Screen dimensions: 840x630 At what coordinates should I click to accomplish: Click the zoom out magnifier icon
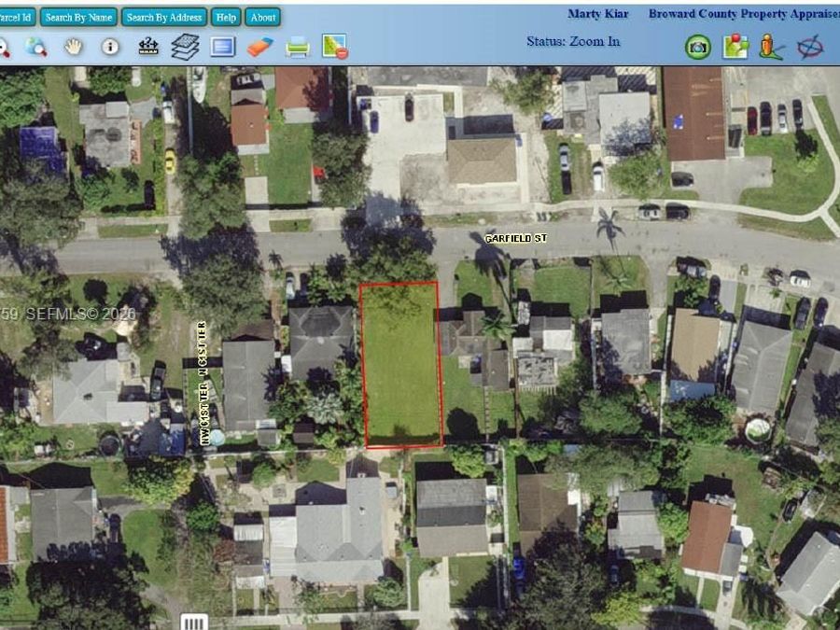3,48
